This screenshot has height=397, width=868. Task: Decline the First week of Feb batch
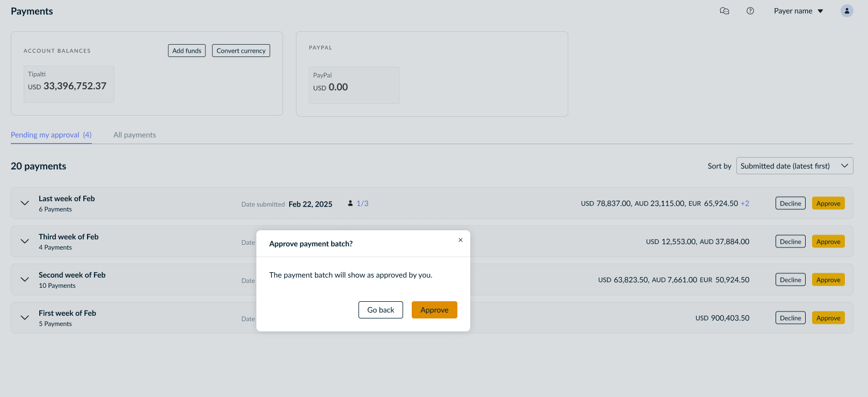click(791, 318)
